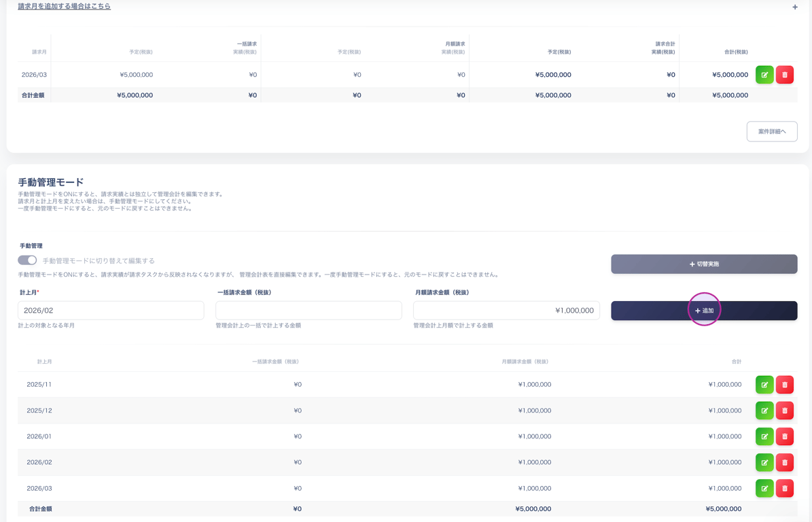This screenshot has height=522, width=812.
Task: Select the 2026/02 cell in the table
Action: 39,462
